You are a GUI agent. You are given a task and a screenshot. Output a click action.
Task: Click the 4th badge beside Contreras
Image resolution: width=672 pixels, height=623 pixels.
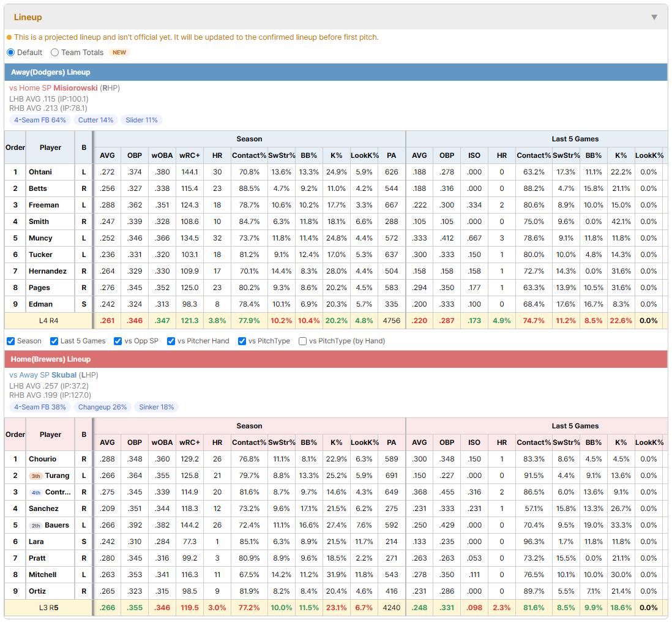click(36, 493)
